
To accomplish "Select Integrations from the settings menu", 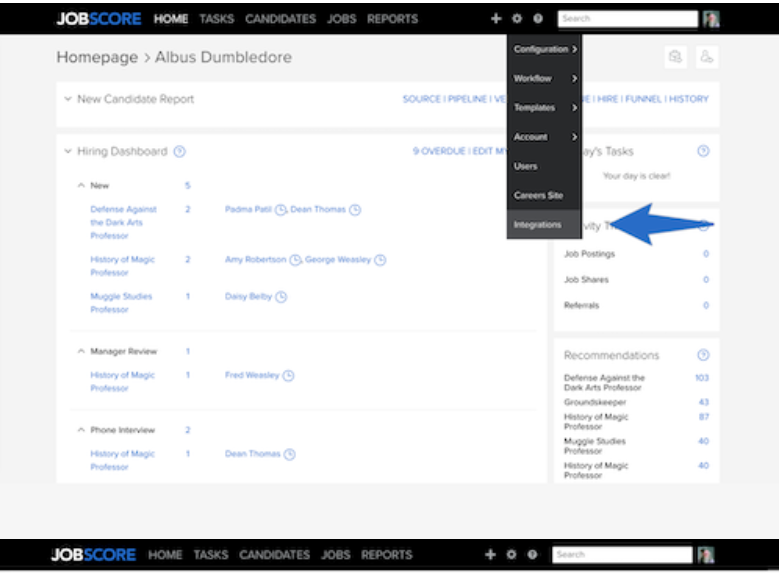I will tap(538, 225).
